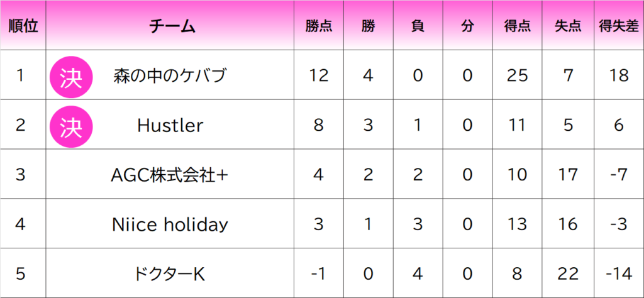644x298 pixels.
Task: Select the 勝点 column header
Action: (x=319, y=26)
